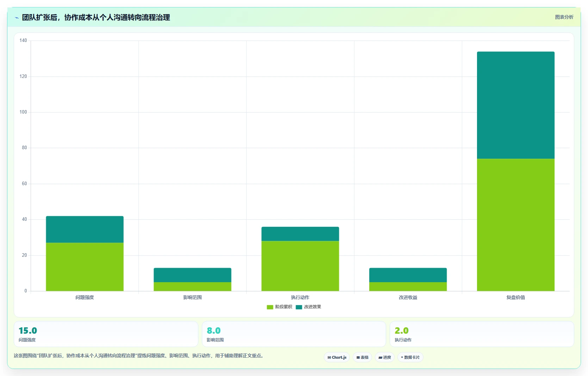588x376 pixels.
Task: Click the 100 y-axis value
Action: [23, 112]
